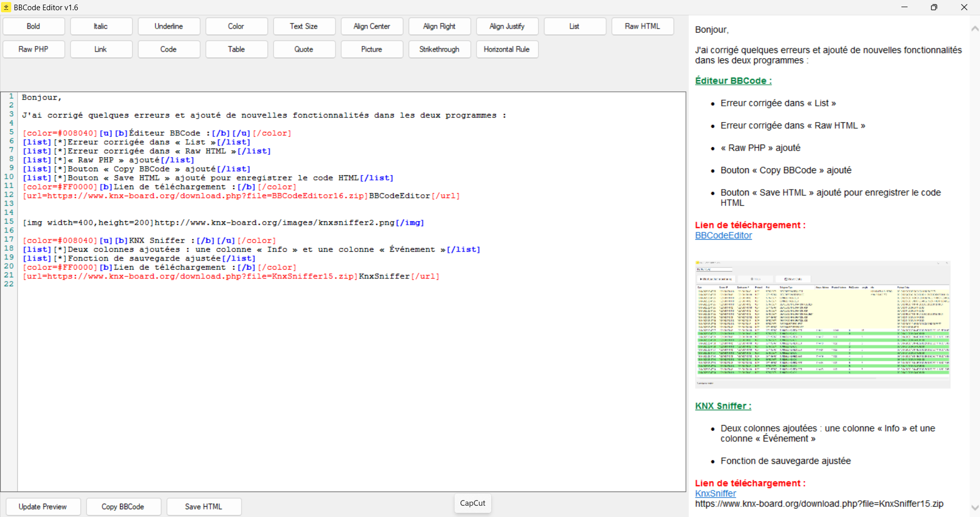Click the 'Fonction de sauvegarde ajustée' code line 19
The width and height of the screenshot is (980, 517).
(139, 258)
